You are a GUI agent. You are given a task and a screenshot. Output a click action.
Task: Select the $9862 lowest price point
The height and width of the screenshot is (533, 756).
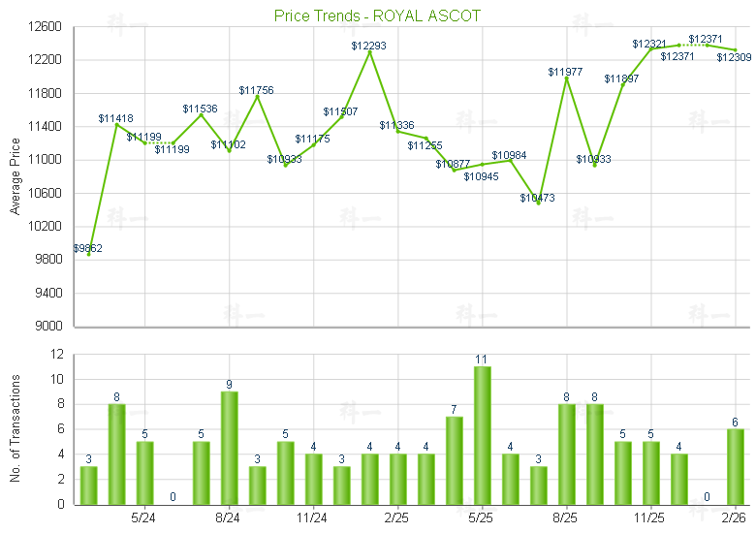coord(88,254)
